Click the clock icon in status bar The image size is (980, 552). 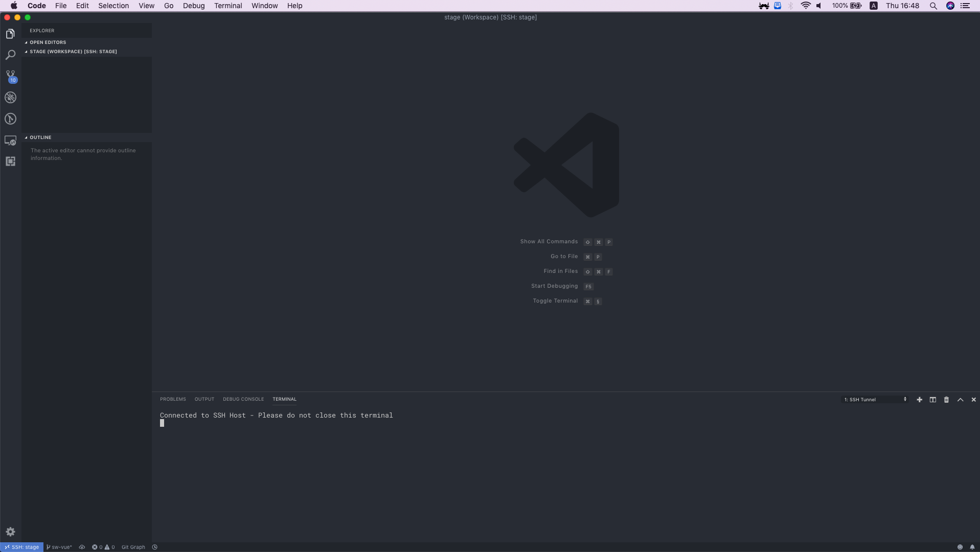pos(155,547)
